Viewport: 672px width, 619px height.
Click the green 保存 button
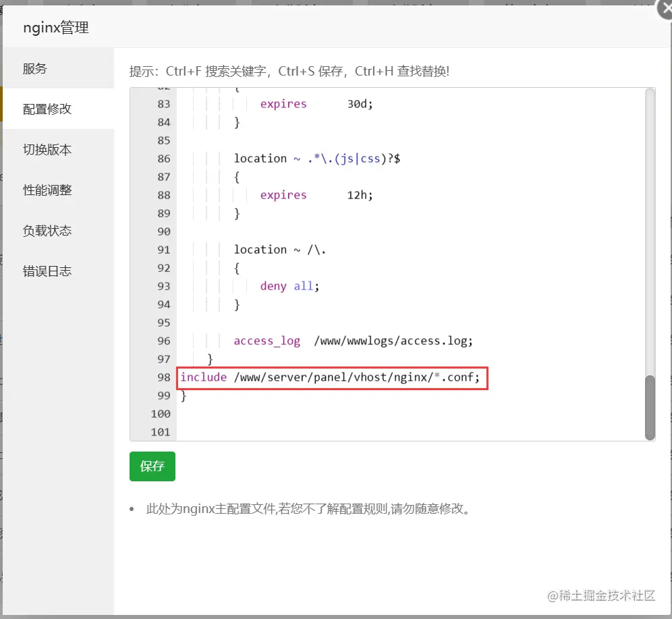[x=152, y=466]
